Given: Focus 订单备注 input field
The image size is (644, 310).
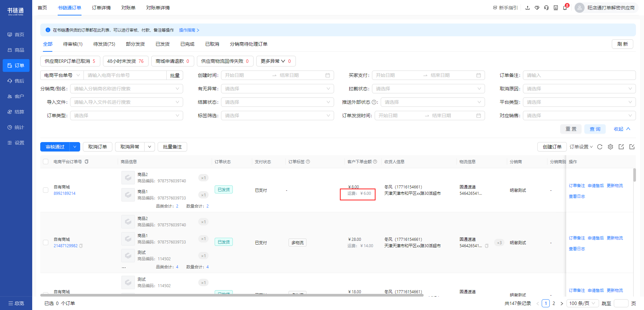Looking at the screenshot, I should [579, 75].
